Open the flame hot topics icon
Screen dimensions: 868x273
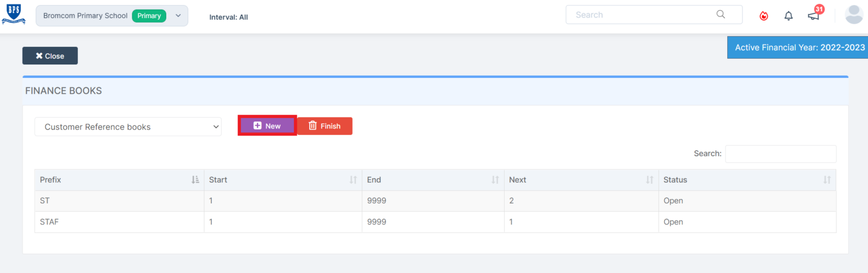tap(763, 16)
